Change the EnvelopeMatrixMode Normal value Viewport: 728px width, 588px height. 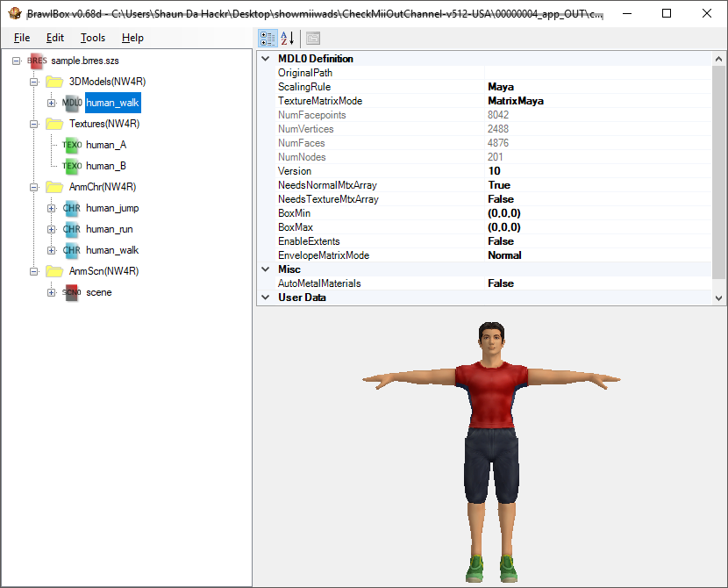pyautogui.click(x=598, y=255)
